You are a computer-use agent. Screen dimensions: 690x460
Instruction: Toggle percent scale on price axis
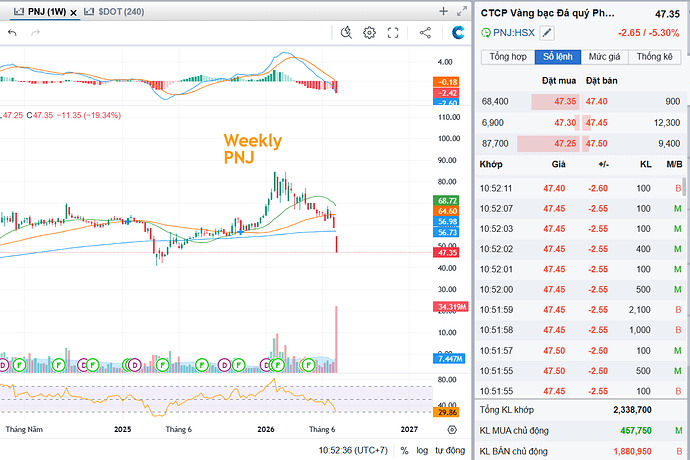(404, 450)
